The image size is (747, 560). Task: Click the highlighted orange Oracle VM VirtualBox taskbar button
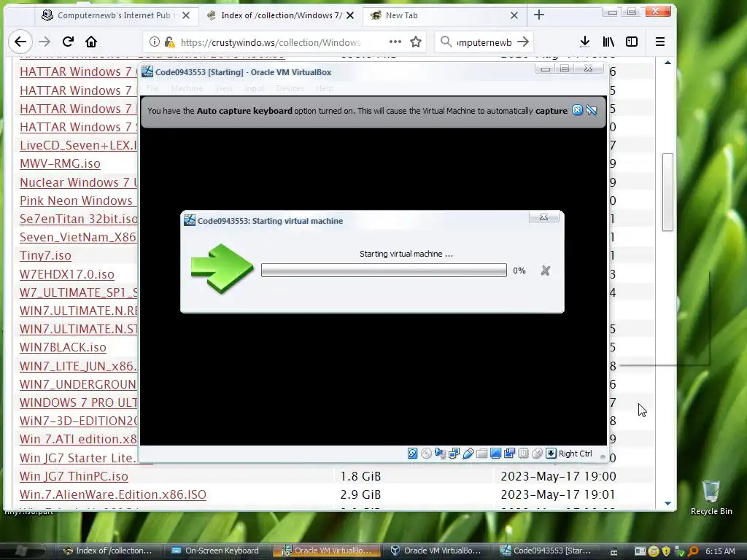(328, 551)
